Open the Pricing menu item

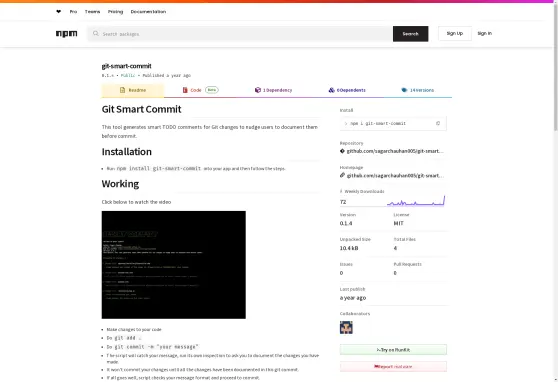115,12
